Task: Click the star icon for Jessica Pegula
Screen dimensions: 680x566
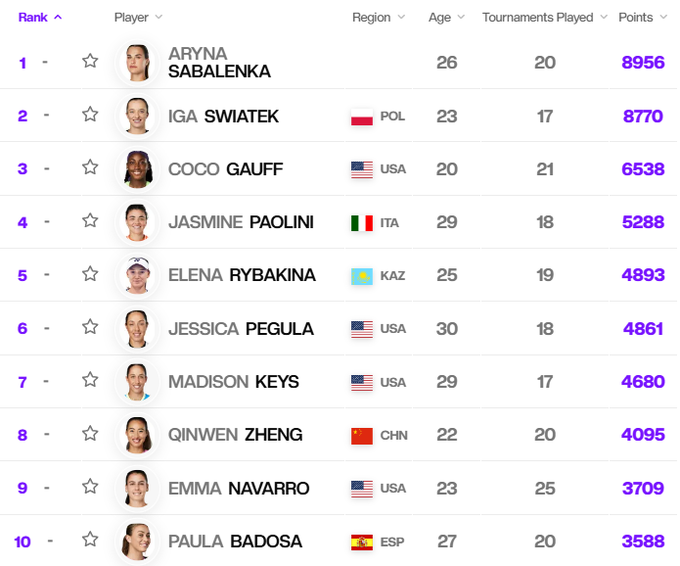Action: [90, 326]
